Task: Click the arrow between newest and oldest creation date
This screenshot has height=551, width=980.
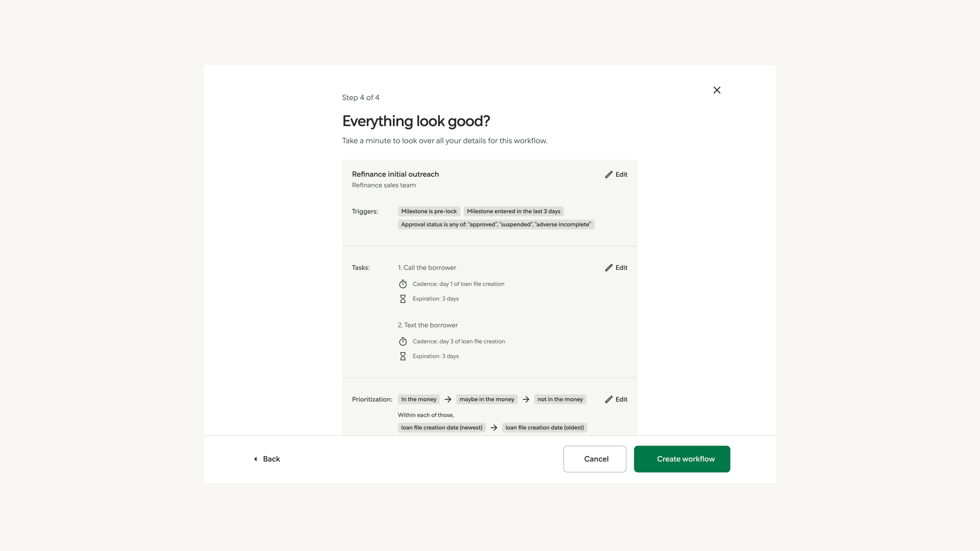Action: (x=494, y=428)
